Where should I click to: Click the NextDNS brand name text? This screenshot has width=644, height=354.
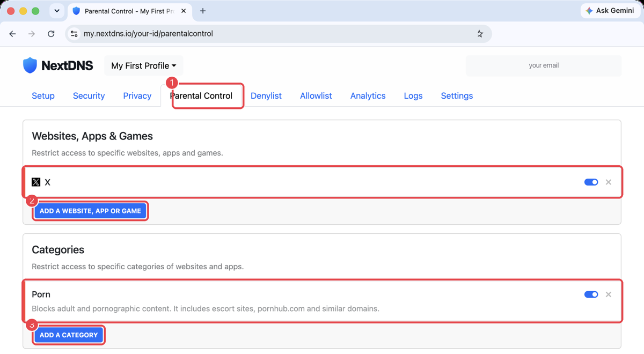(67, 65)
